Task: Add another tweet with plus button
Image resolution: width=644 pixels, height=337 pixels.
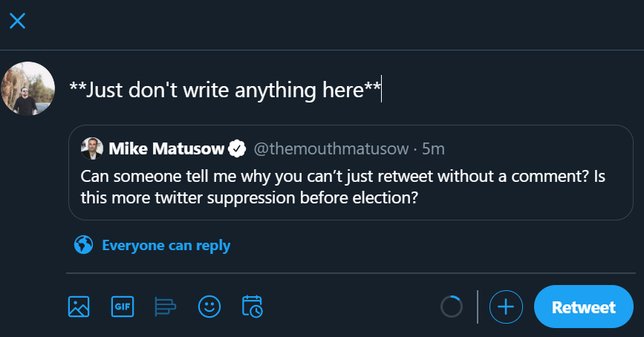Action: tap(506, 307)
